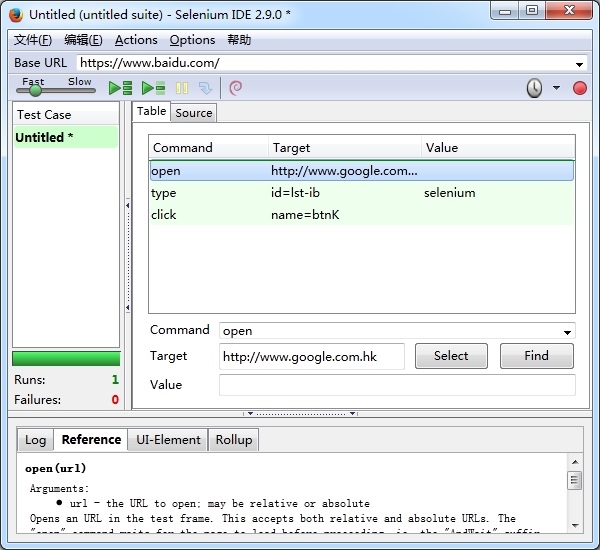The image size is (600, 550).
Task: Click the id=lst-ib target cell
Action: point(295,193)
